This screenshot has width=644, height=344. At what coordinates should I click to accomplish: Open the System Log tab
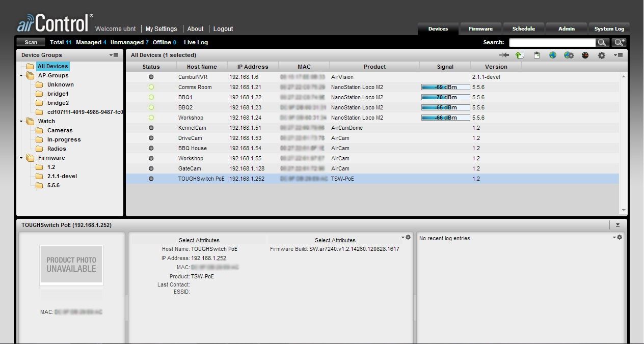609,29
